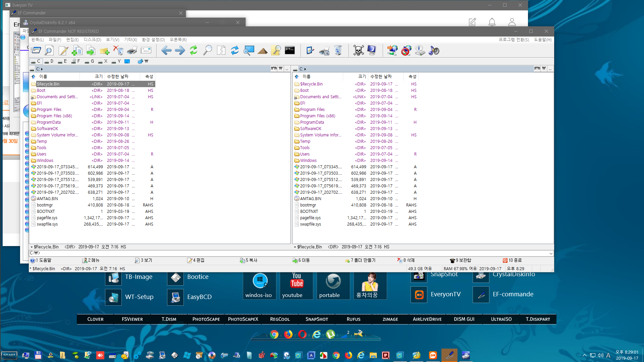Click the disconnect network drive icon

[406, 51]
